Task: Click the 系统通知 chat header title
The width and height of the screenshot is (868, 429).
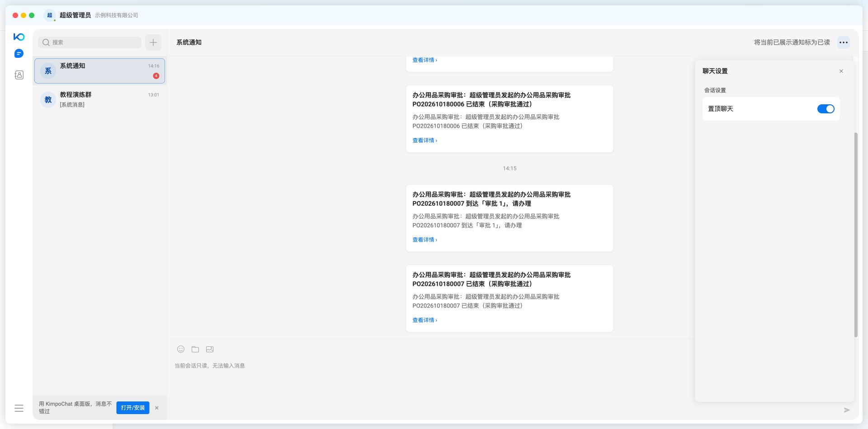Action: point(189,42)
